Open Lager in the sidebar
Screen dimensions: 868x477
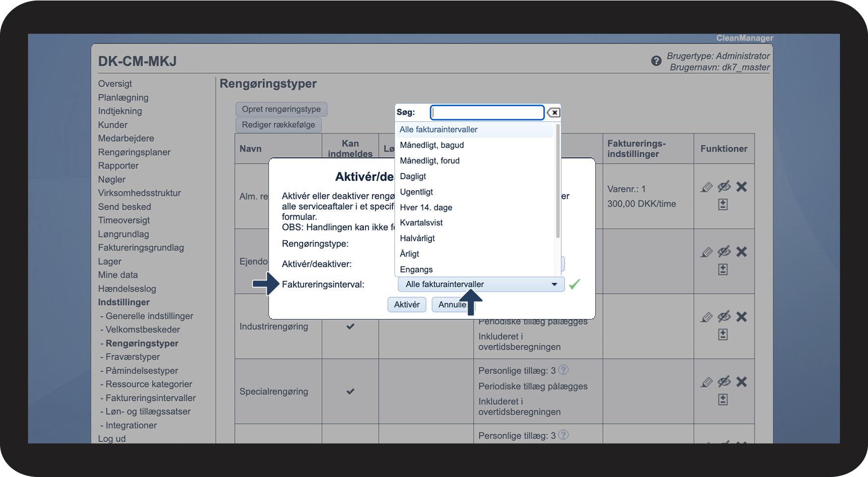pos(110,261)
